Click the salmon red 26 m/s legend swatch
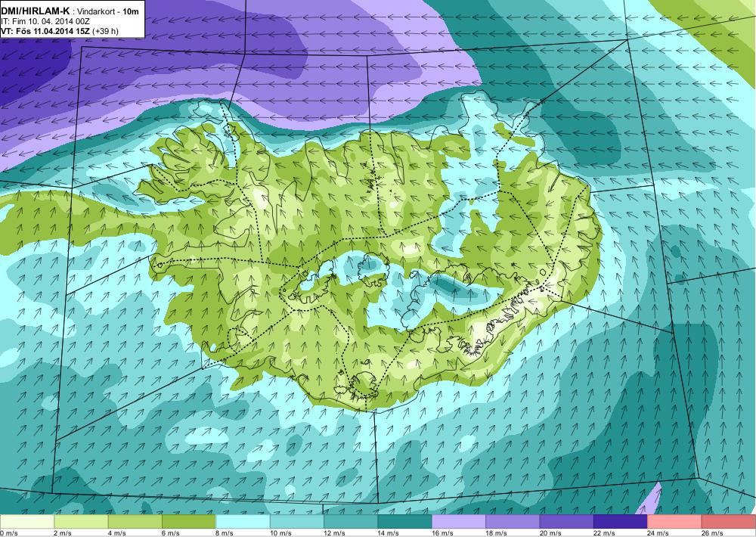This screenshot has height=537, width=756. pyautogui.click(x=729, y=522)
